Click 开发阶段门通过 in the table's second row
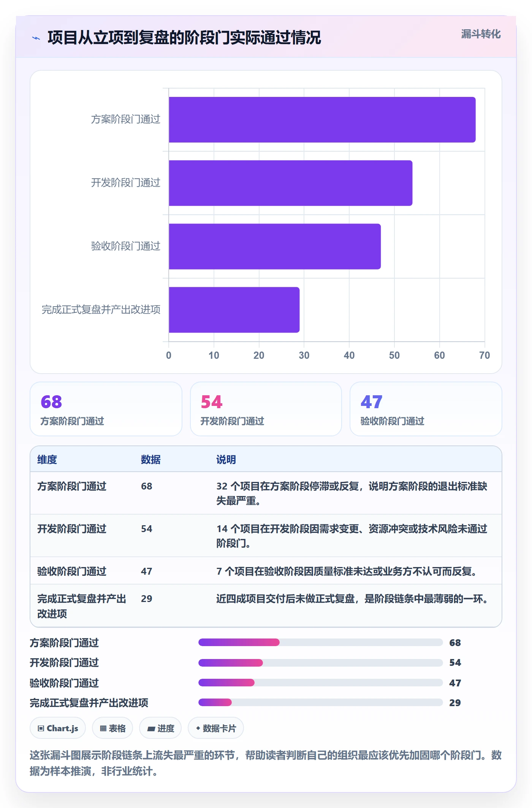532x808 pixels. pyautogui.click(x=72, y=529)
